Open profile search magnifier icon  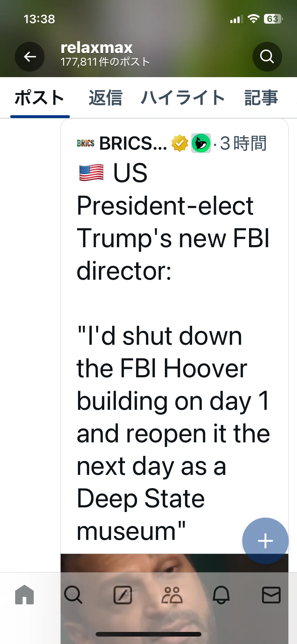tap(267, 57)
